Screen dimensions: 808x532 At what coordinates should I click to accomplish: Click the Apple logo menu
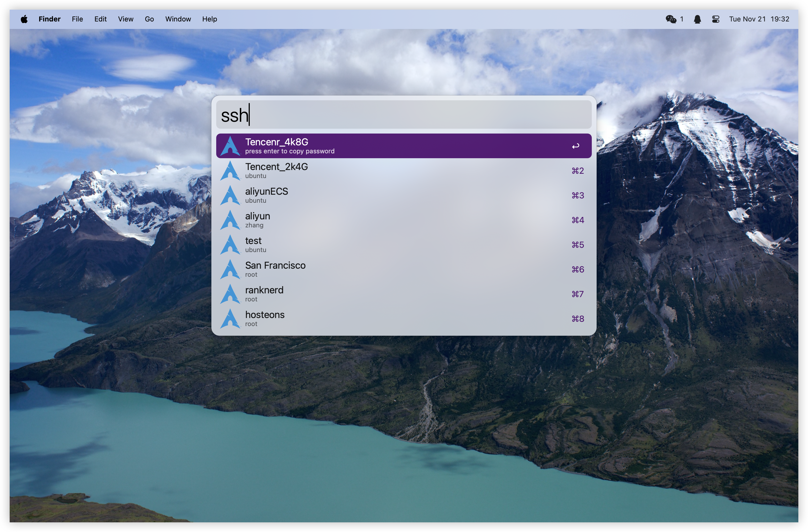[24, 19]
